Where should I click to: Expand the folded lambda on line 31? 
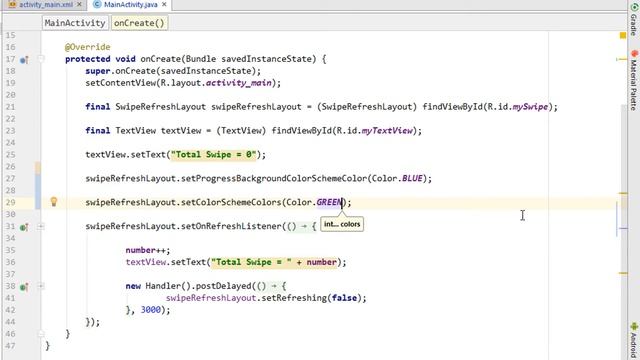point(41,226)
